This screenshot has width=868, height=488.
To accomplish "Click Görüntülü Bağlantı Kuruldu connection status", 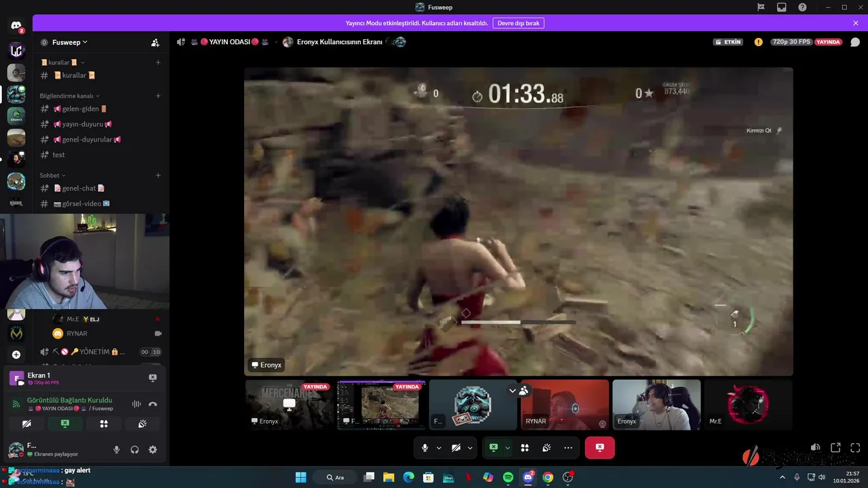I will pyautogui.click(x=69, y=400).
